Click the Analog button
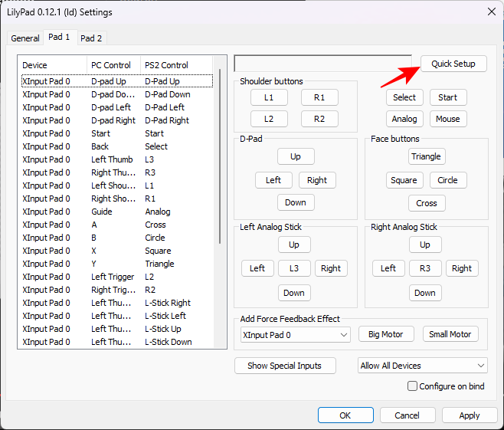 pos(404,119)
